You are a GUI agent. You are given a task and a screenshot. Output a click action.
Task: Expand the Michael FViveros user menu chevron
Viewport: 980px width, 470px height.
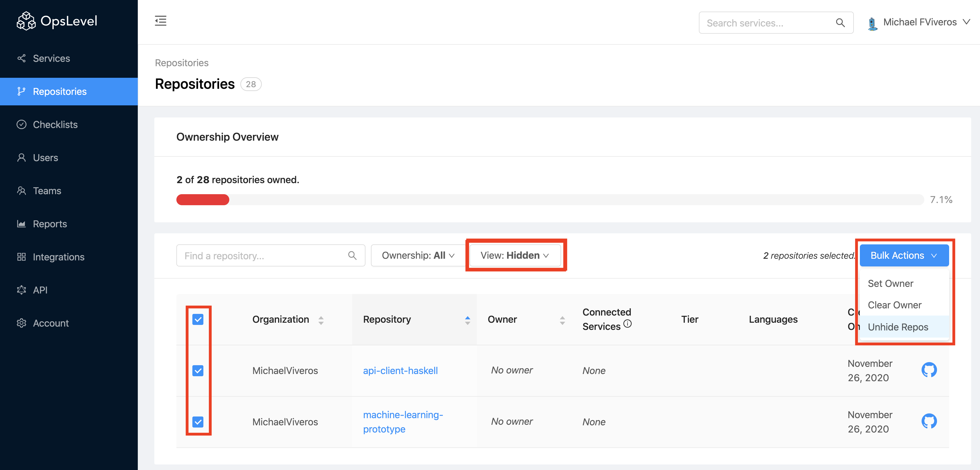pyautogui.click(x=966, y=22)
